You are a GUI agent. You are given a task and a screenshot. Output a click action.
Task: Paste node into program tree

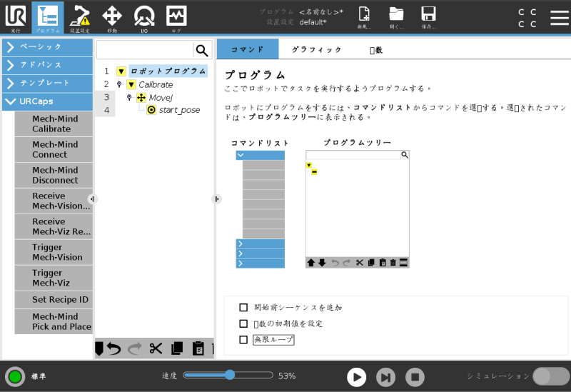click(x=198, y=348)
